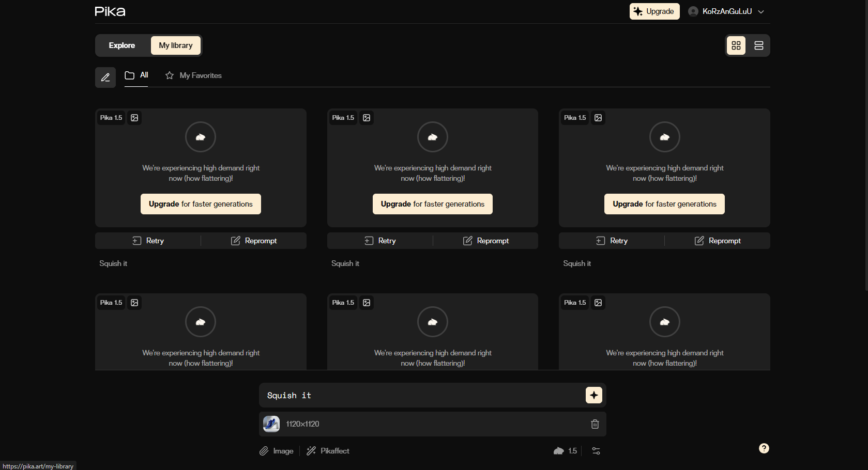Open the My Favorites tab
Viewport: 868px width, 470px height.
193,75
